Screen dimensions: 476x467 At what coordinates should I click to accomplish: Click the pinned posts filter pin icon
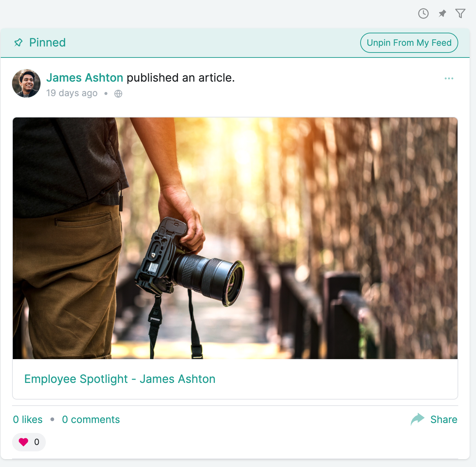pos(442,14)
